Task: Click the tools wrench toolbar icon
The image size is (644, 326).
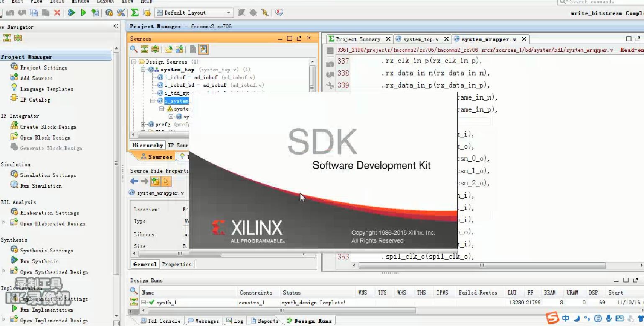Action: click(121, 13)
